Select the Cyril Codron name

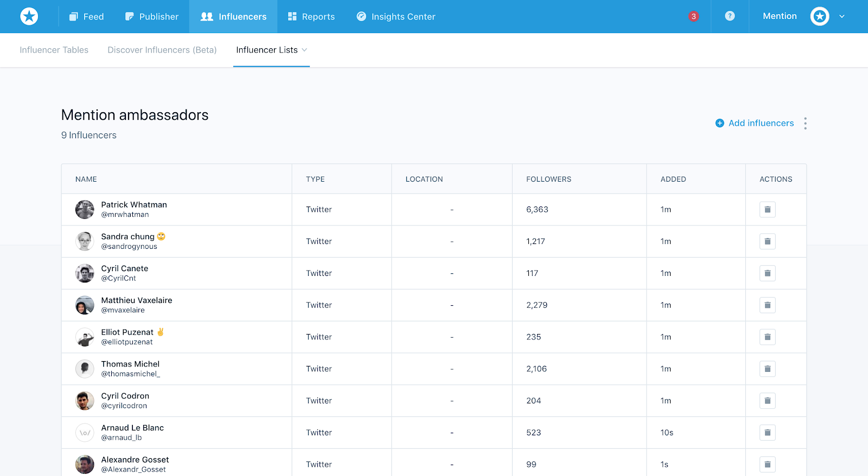click(125, 396)
